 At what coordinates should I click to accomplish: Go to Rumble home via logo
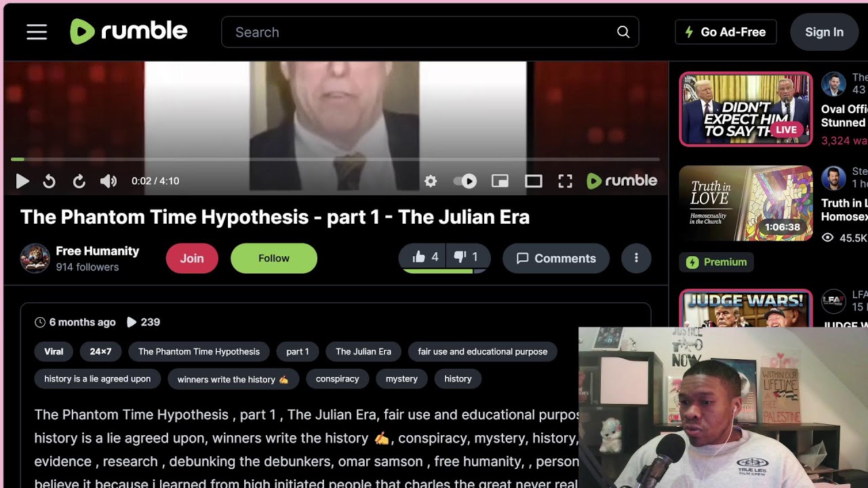tap(129, 32)
